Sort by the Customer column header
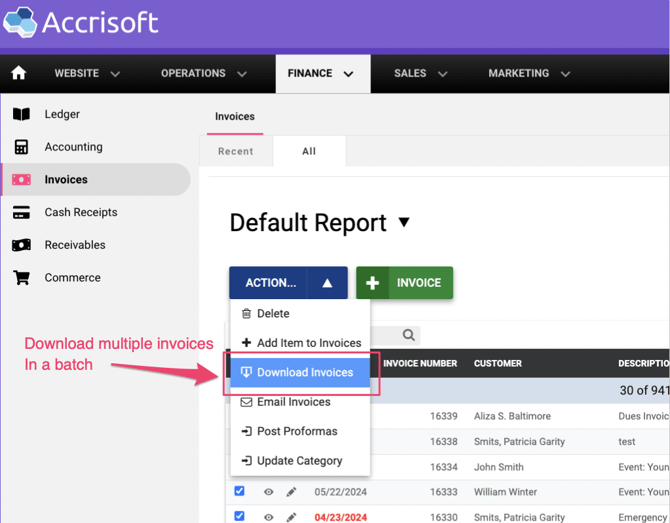This screenshot has height=523, width=670. (498, 364)
